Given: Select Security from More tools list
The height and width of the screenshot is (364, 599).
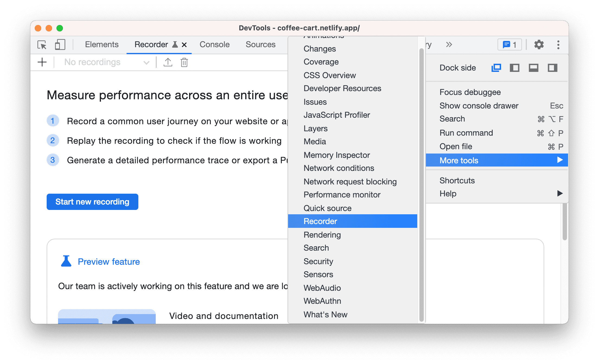Looking at the screenshot, I should pos(319,261).
